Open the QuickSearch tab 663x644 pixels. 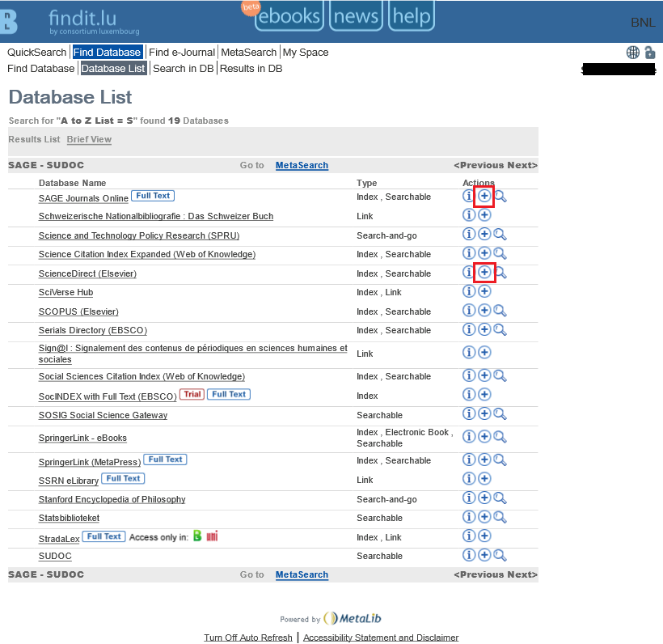click(x=36, y=53)
